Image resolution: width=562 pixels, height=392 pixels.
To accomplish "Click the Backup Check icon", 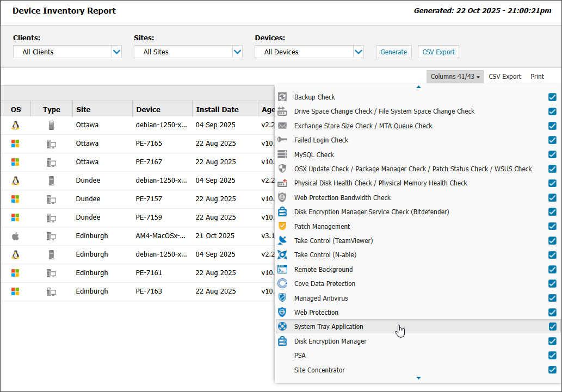I will (282, 97).
